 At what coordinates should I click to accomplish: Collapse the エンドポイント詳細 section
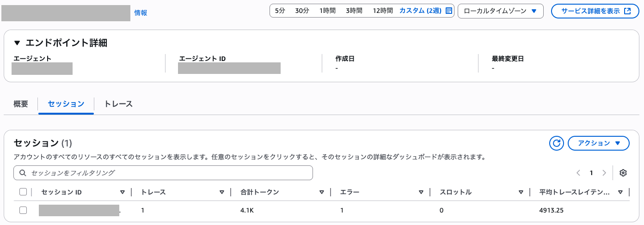point(18,43)
